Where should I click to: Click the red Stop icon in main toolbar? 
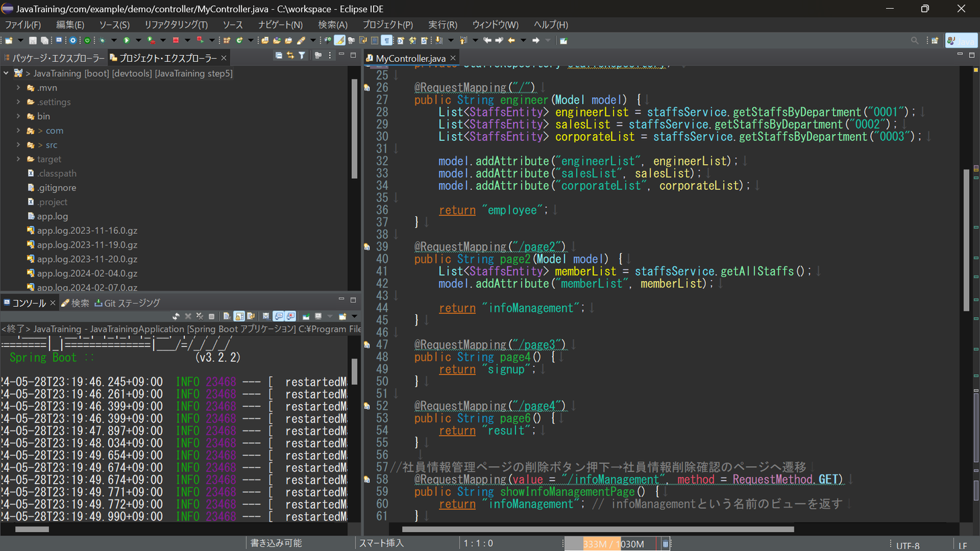pyautogui.click(x=176, y=41)
